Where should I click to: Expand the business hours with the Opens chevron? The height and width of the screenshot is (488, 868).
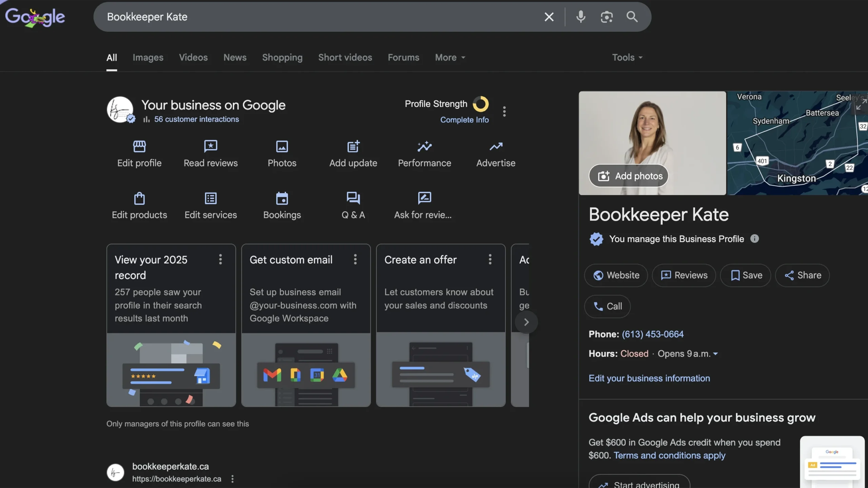pyautogui.click(x=715, y=353)
